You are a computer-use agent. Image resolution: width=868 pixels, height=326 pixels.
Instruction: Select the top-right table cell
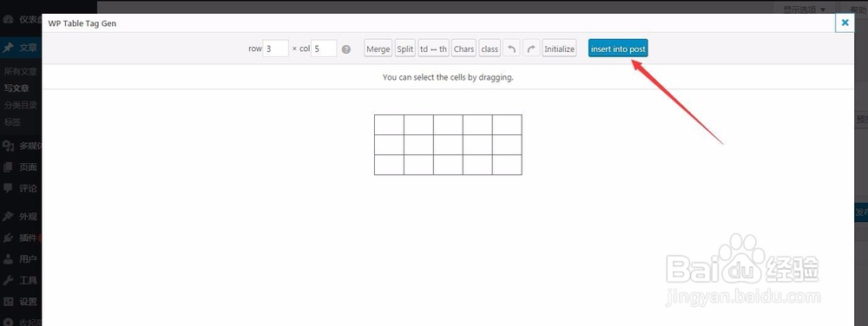click(x=507, y=125)
